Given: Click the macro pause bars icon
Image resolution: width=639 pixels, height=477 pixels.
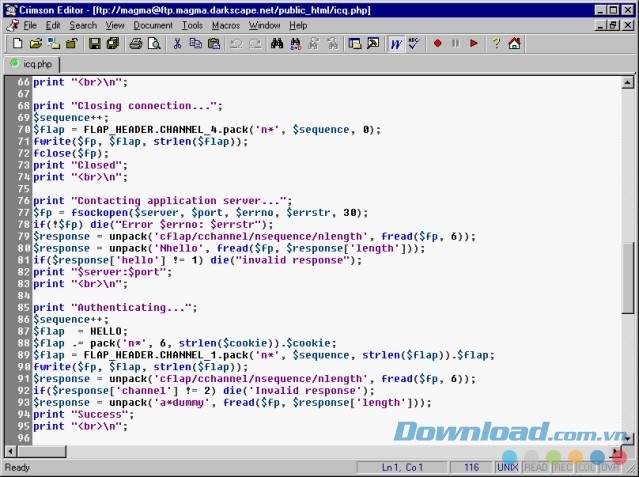Looking at the screenshot, I should click(455, 43).
